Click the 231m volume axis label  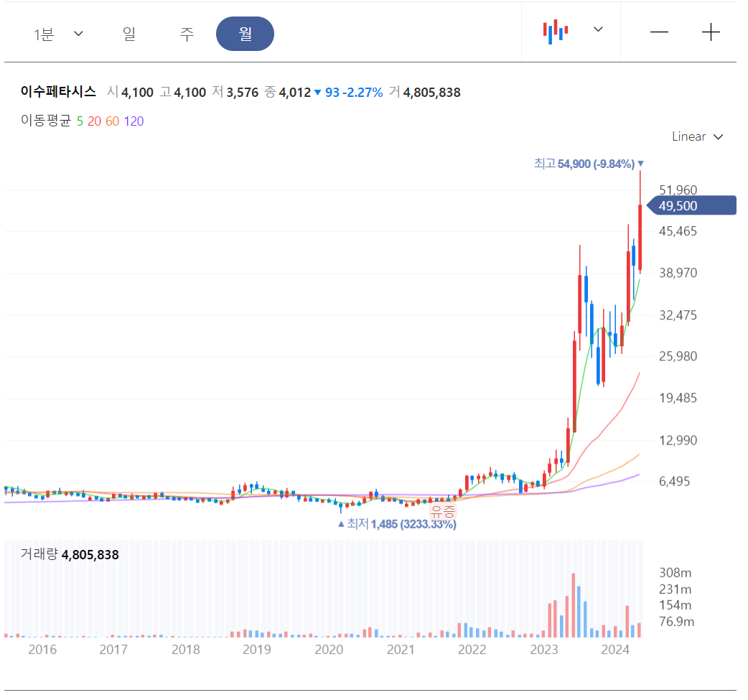pos(675,589)
